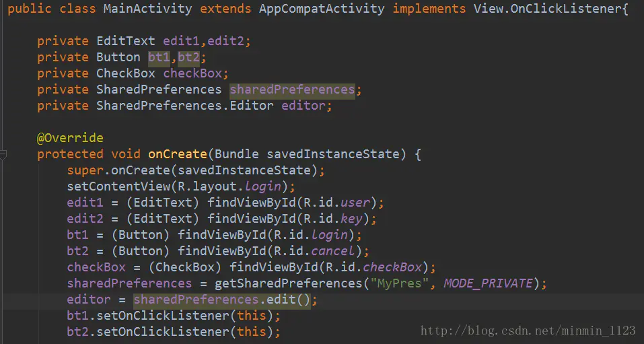Click the AppCompatActivity superclass name
This screenshot has width=644, height=344.
pyautogui.click(x=322, y=9)
